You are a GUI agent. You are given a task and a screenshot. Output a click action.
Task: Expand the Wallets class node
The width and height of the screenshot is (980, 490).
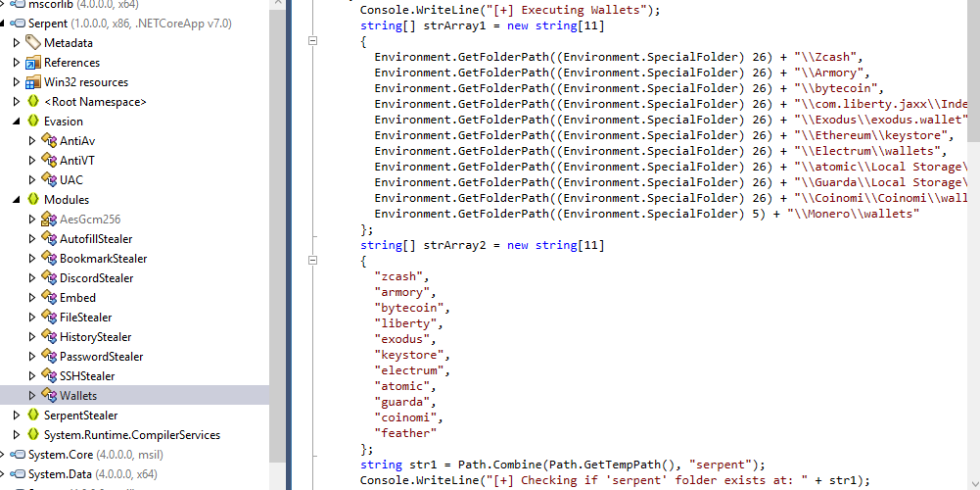(x=32, y=396)
